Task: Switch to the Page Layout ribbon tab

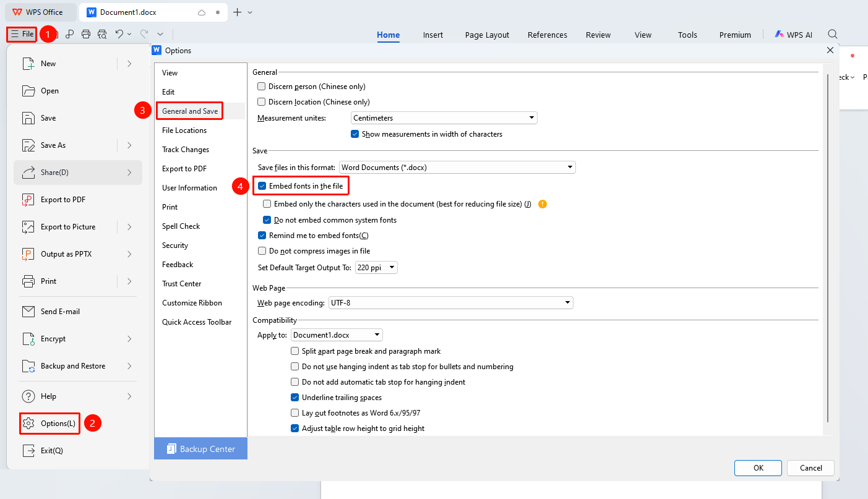Action: [488, 35]
